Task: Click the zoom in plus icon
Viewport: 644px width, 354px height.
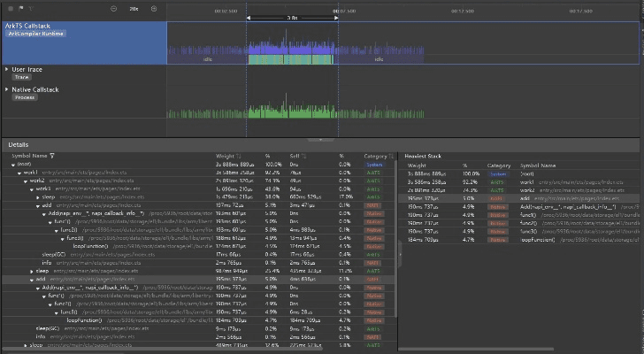Action: pyautogui.click(x=155, y=8)
